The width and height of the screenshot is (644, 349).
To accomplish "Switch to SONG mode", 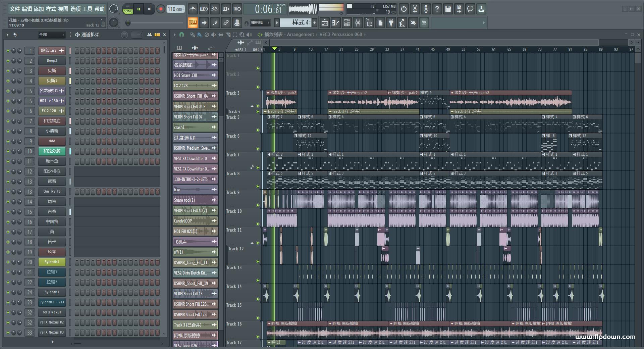I will [128, 11].
